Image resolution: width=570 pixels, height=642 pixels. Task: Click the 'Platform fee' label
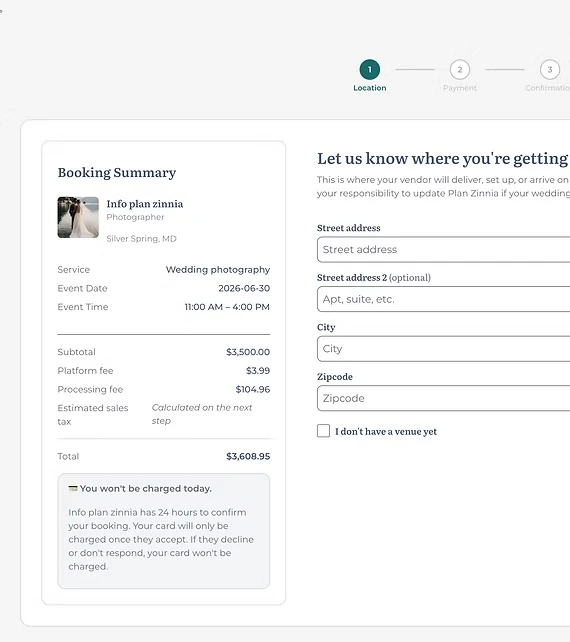tap(85, 371)
